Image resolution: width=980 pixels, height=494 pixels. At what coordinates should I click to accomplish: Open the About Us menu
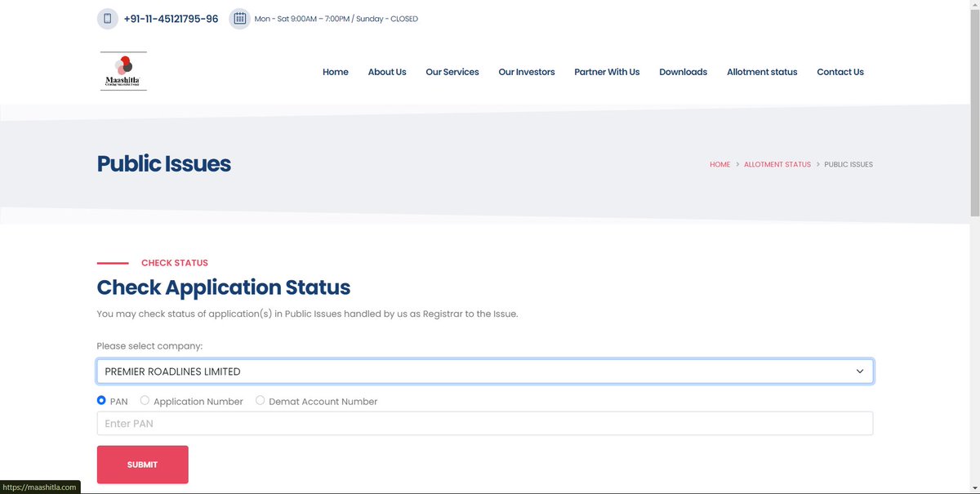coord(387,72)
